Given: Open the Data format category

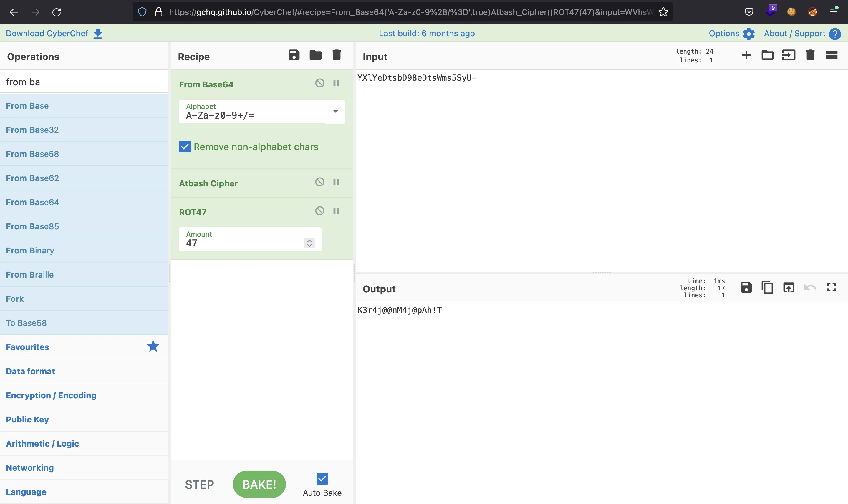Looking at the screenshot, I should (30, 371).
